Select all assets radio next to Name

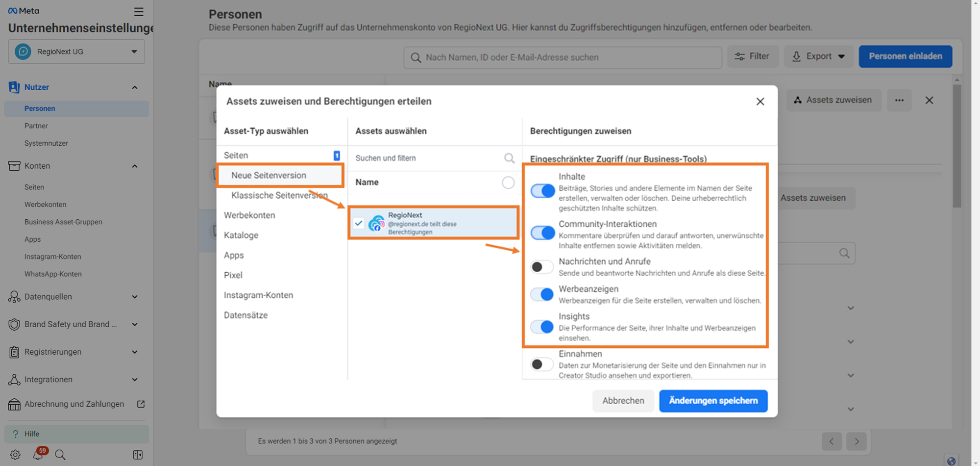pyautogui.click(x=508, y=182)
